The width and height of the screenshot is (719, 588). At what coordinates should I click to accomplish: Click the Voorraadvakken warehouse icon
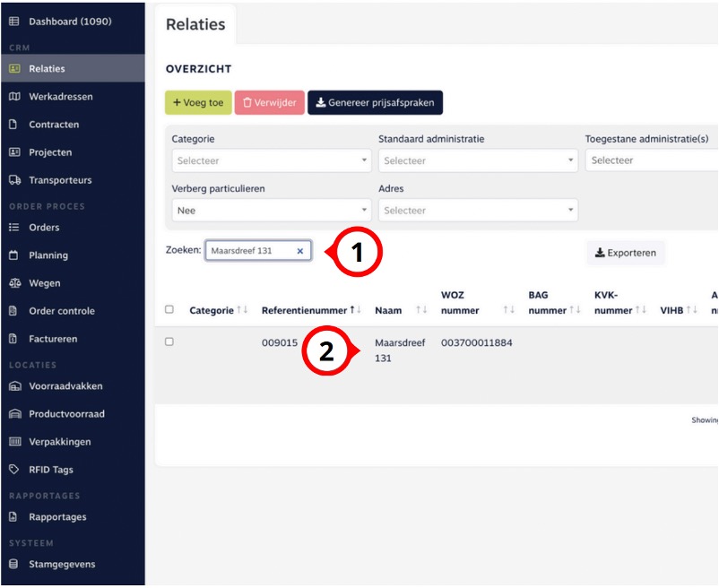point(13,386)
